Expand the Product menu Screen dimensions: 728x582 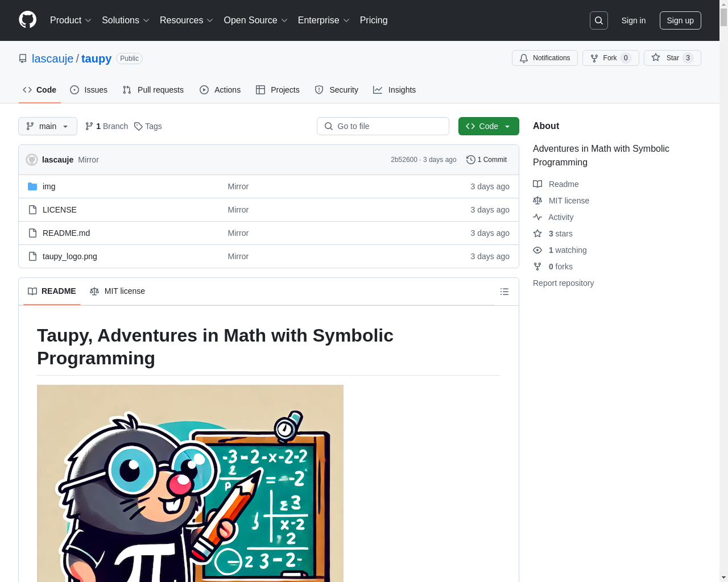pyautogui.click(x=71, y=20)
